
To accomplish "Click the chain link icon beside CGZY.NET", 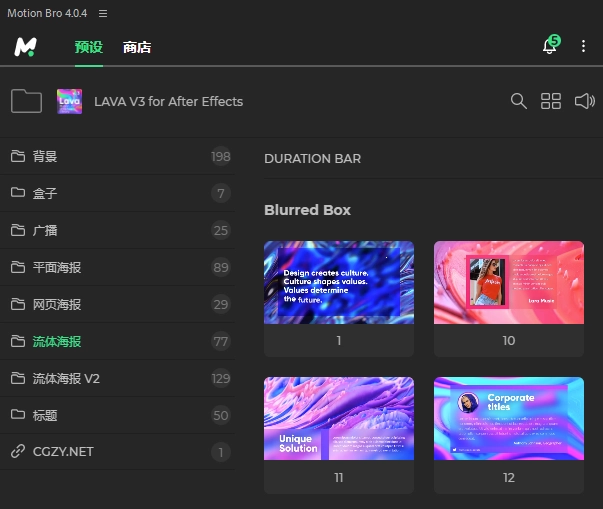I will click(x=18, y=451).
